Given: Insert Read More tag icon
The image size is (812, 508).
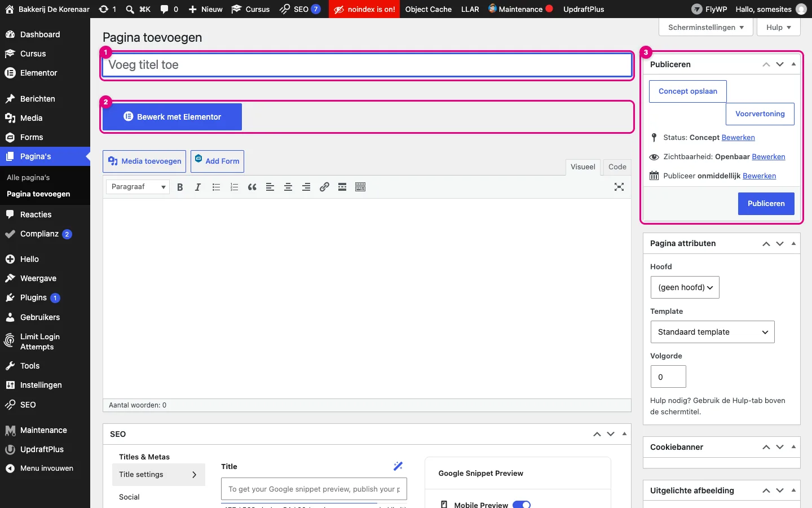Looking at the screenshot, I should (342, 187).
